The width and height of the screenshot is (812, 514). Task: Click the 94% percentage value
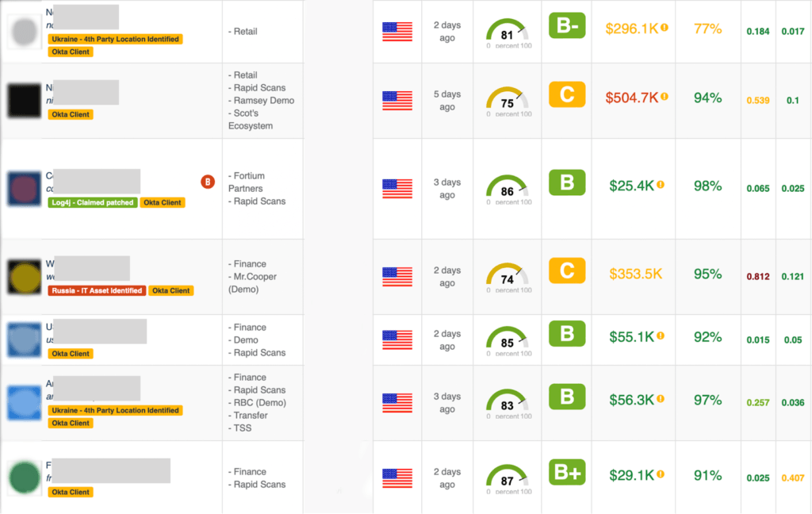707,98
